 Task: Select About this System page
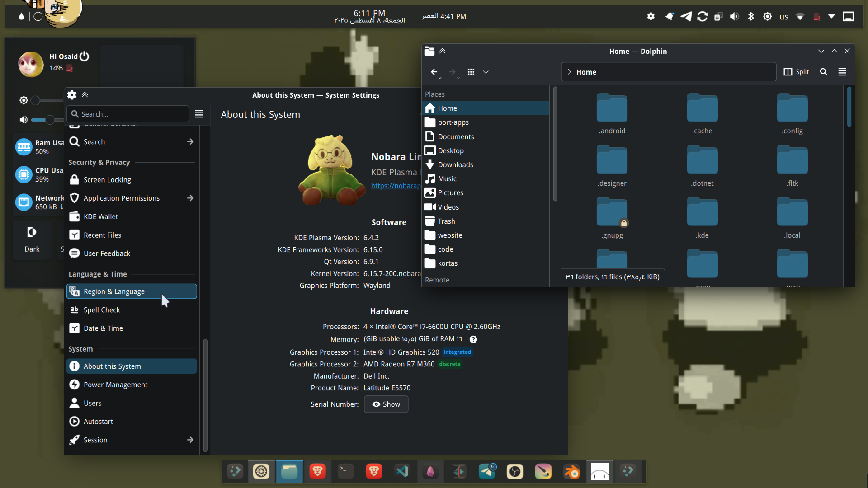(x=132, y=366)
